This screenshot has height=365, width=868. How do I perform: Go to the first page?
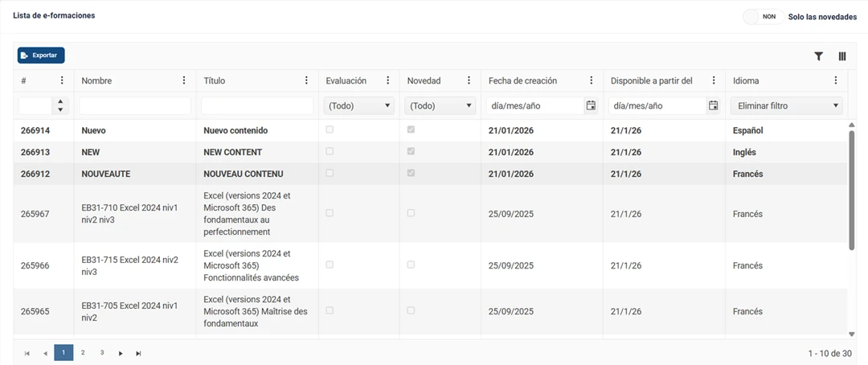[x=27, y=353]
